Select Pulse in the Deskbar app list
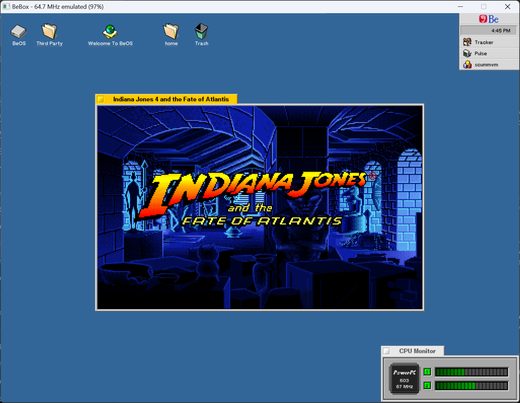520x403 pixels. tap(489, 53)
